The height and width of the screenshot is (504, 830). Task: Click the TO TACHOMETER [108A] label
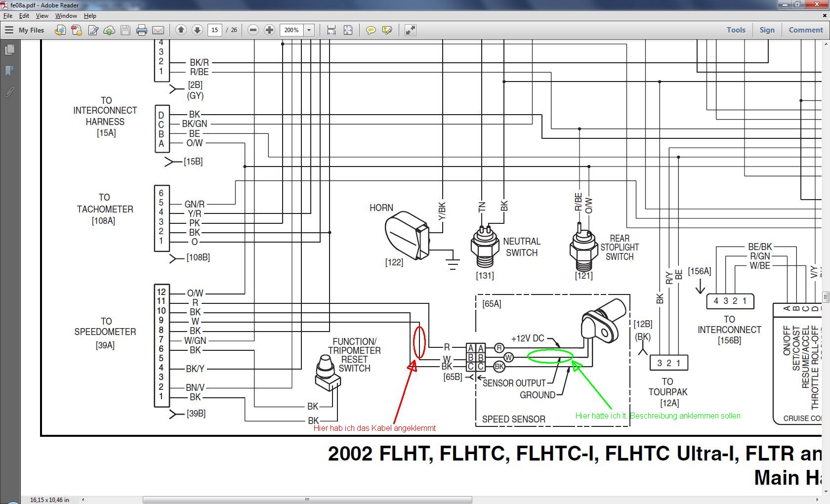pos(105,209)
